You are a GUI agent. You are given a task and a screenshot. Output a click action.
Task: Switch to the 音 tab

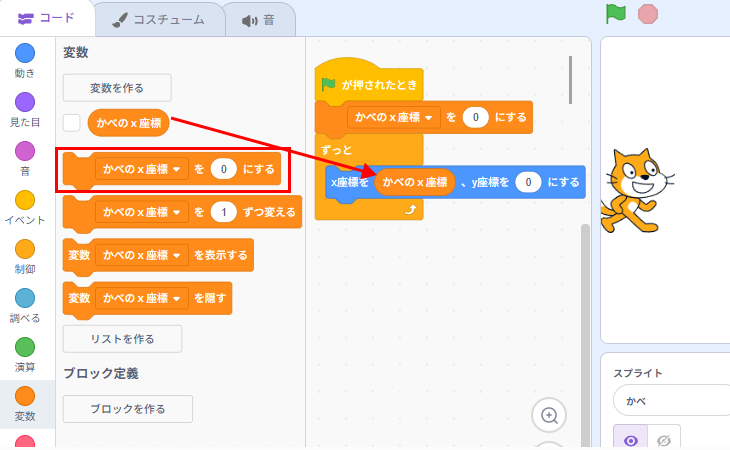[x=258, y=19]
